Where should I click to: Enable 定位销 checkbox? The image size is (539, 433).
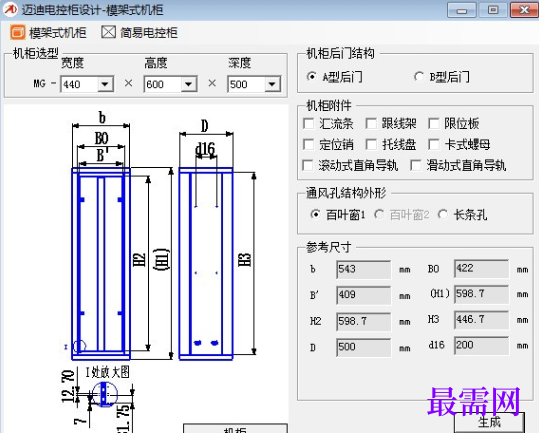tap(308, 144)
